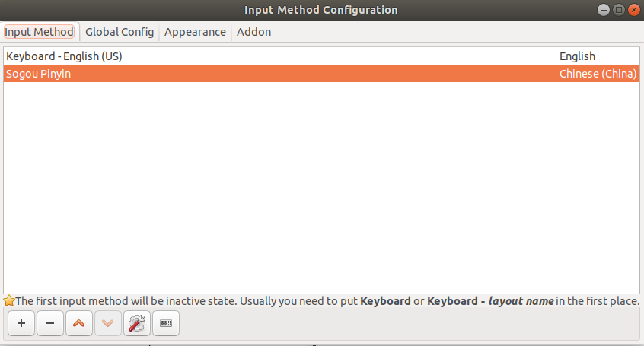Open configuration via the wrench icon
The height and width of the screenshot is (346, 644).
point(137,323)
